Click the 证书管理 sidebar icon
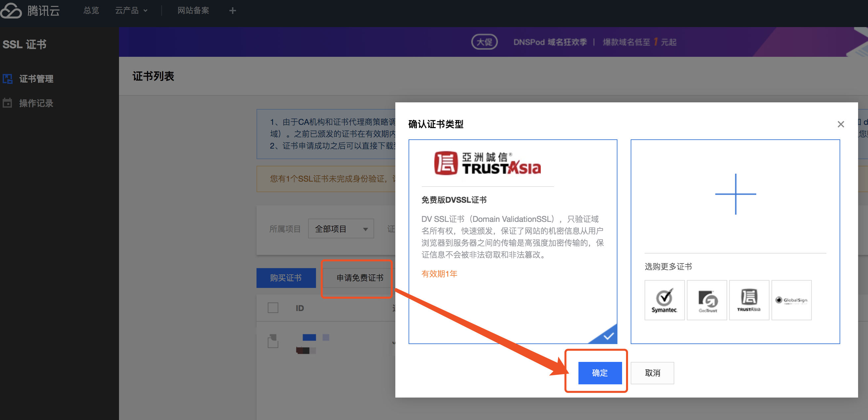868x420 pixels. tap(7, 79)
